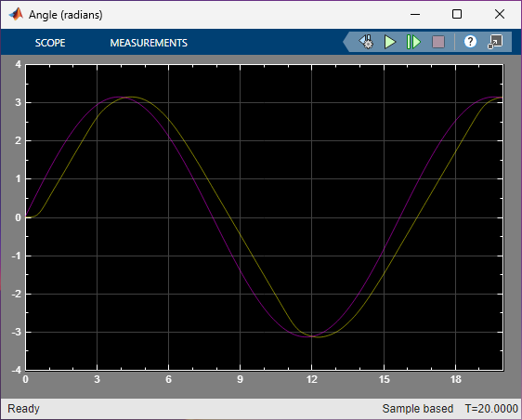
Task: Click the Stop simulation button
Action: (x=438, y=42)
